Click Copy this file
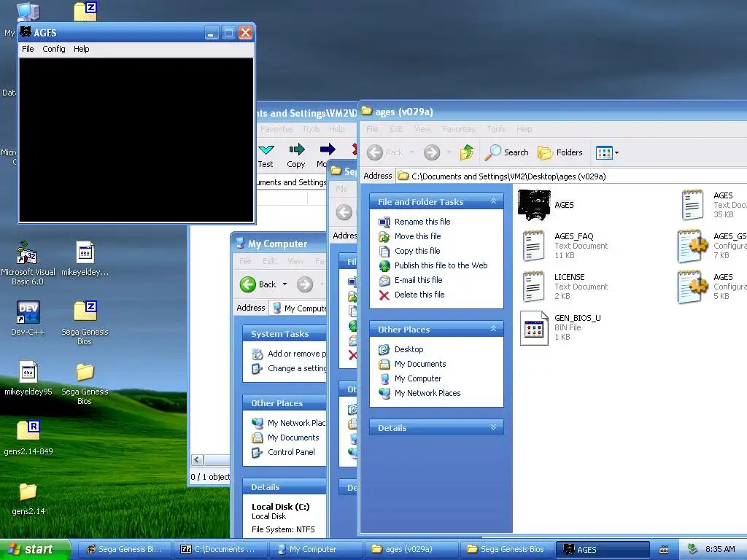Screen dimensions: 747x560 (417, 251)
